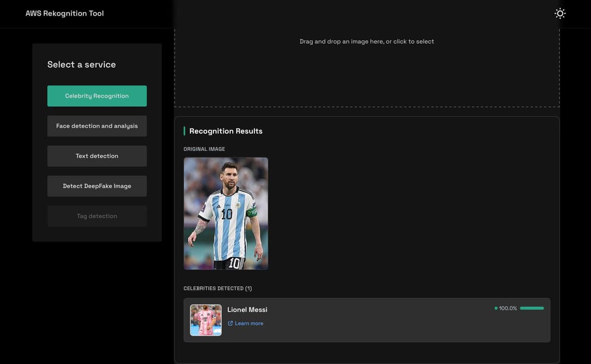Click the greyed-out Tag detection option
The width and height of the screenshot is (591, 364).
pos(97,216)
